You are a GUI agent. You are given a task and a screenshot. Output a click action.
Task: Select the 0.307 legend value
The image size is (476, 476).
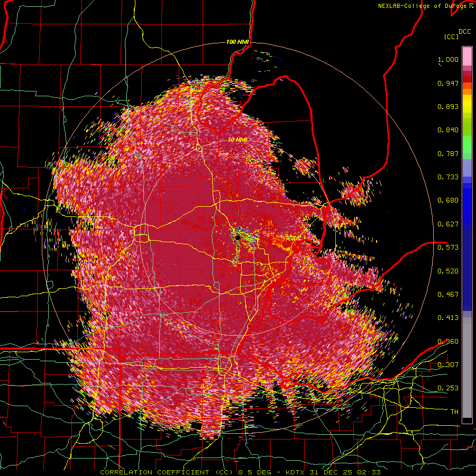tap(448, 364)
